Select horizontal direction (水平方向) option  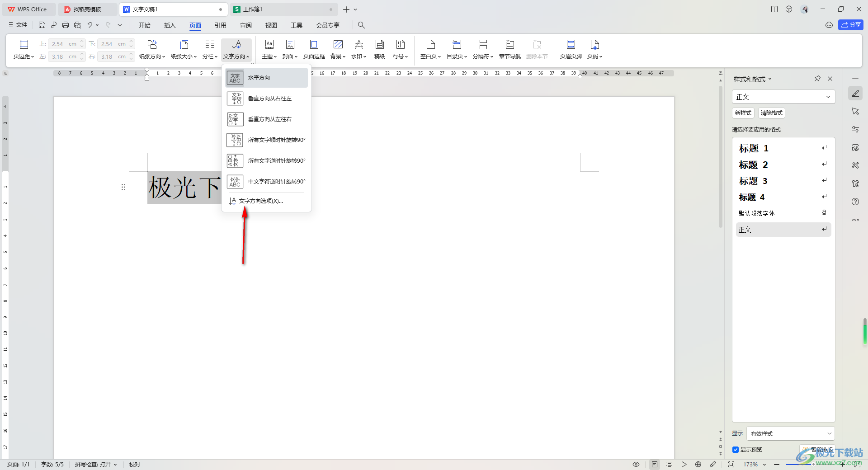click(266, 78)
